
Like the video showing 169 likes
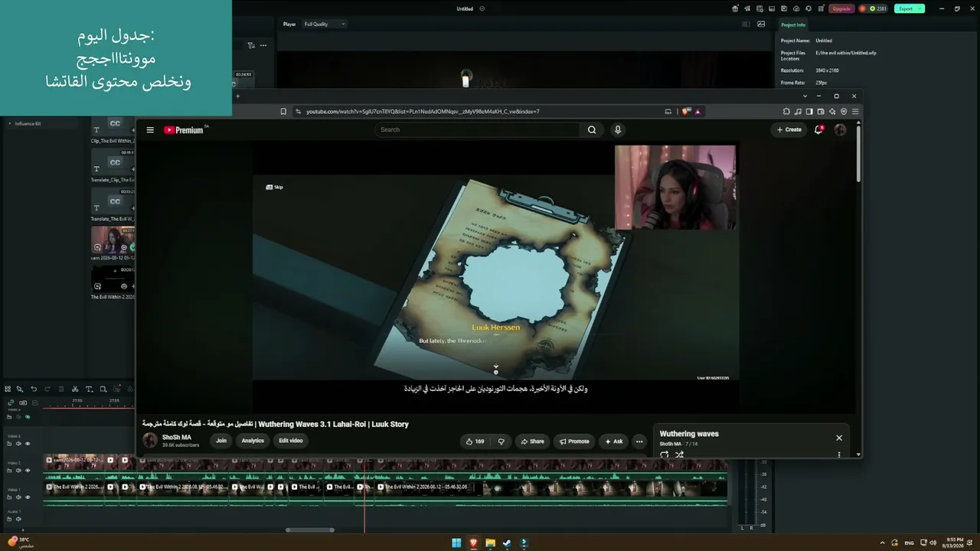(x=475, y=442)
